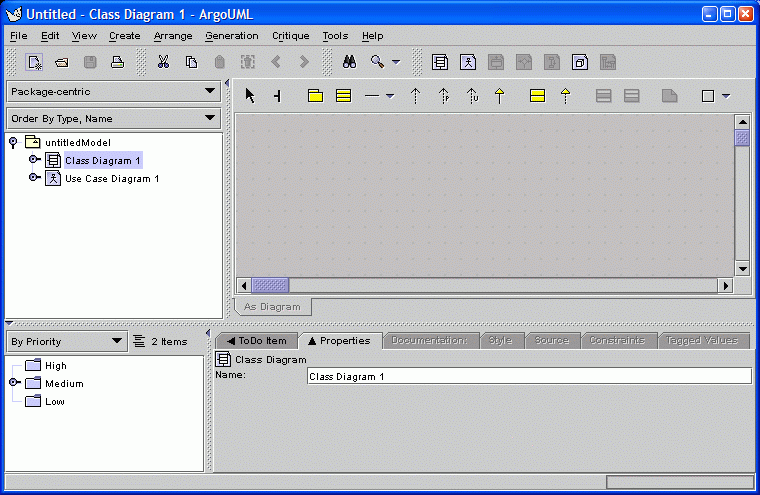Click the vertical scrollbar thumb
Image resolution: width=760 pixels, height=495 pixels.
742,138
